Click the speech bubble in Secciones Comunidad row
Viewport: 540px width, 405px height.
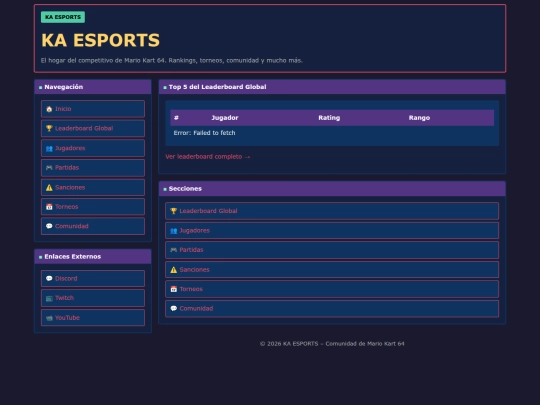174,309
